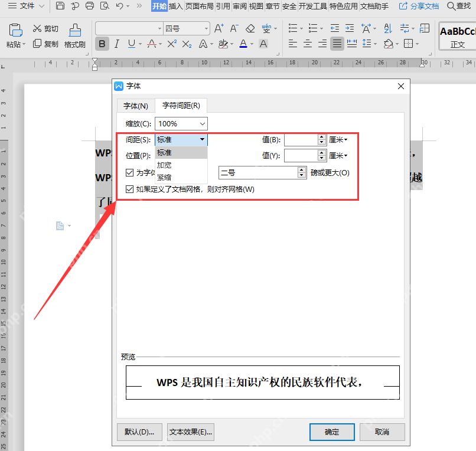476x451 pixels.
Task: Click the 间距(S) 标准 dropdown
Action: pyautogui.click(x=181, y=140)
